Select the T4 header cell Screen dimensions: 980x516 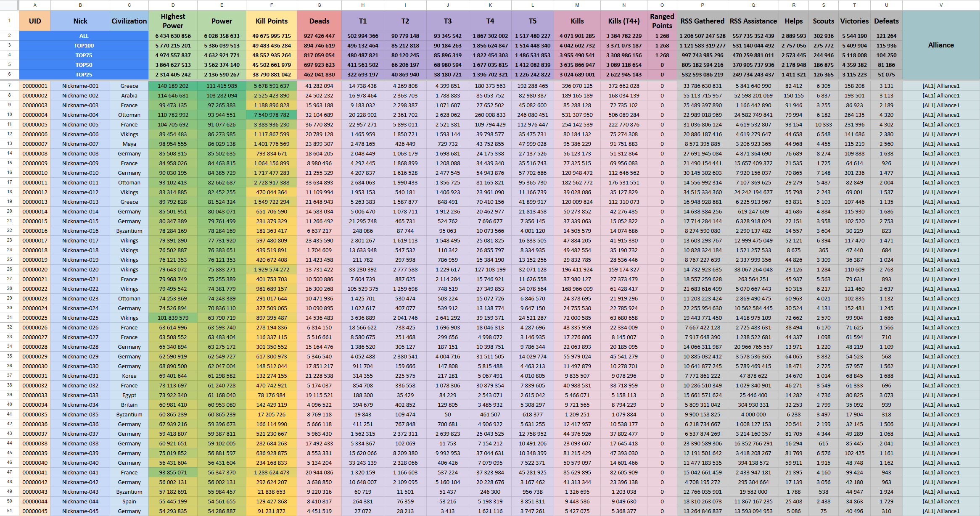point(490,21)
